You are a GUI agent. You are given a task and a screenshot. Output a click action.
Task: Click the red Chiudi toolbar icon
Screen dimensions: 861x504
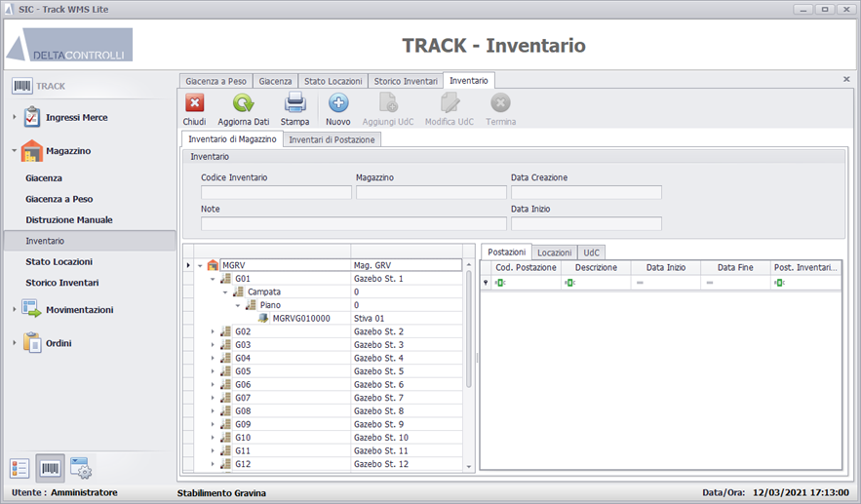point(194,102)
